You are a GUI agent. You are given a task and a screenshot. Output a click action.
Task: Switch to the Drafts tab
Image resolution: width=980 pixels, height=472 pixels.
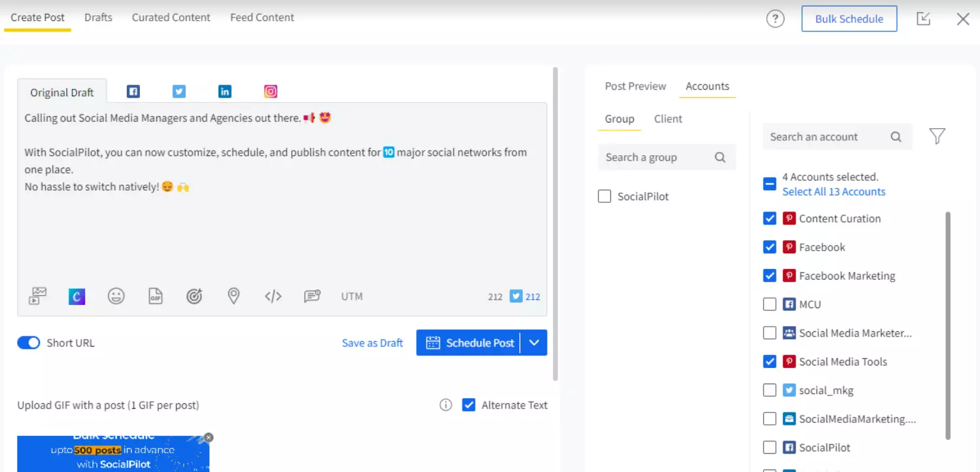pos(98,18)
